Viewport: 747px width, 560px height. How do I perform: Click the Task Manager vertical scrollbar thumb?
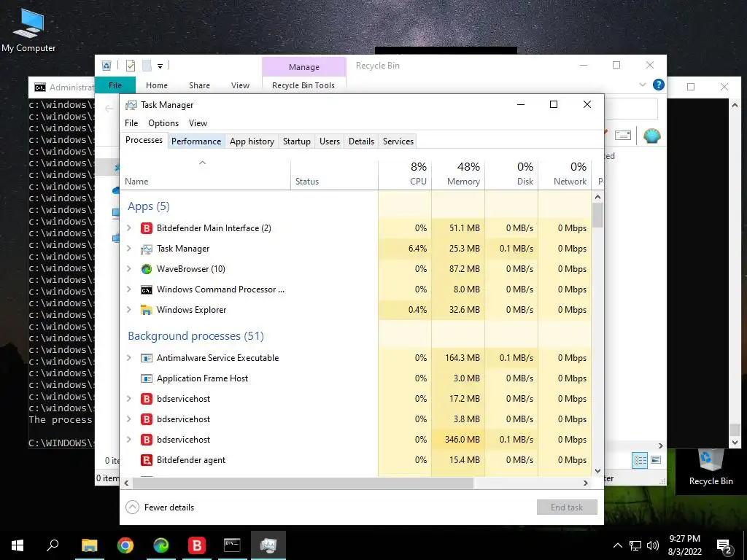(598, 215)
